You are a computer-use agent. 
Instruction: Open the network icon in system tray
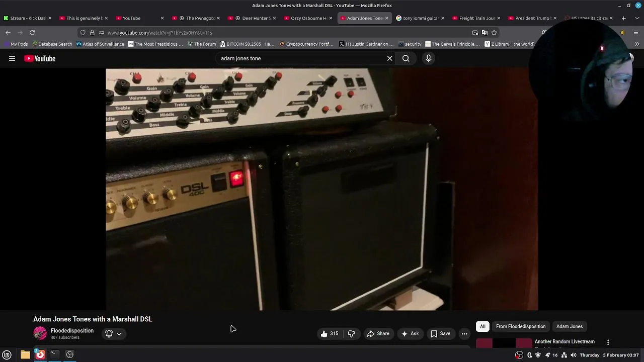pos(564,355)
